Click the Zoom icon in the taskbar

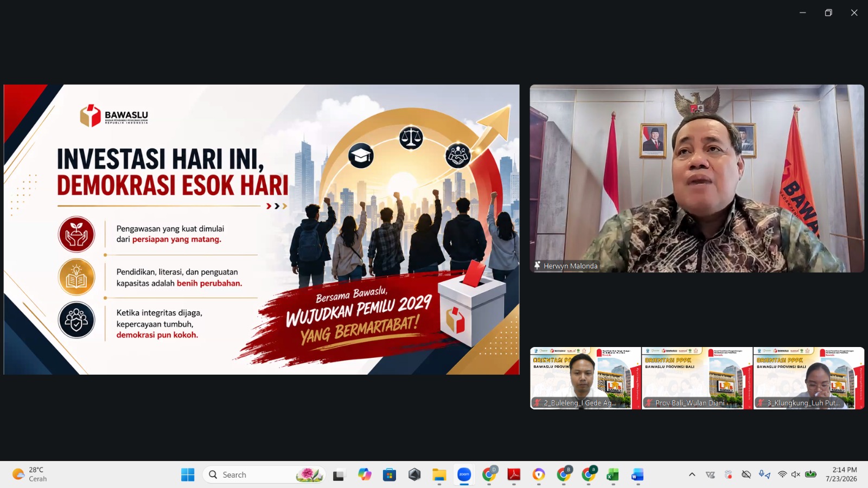464,475
